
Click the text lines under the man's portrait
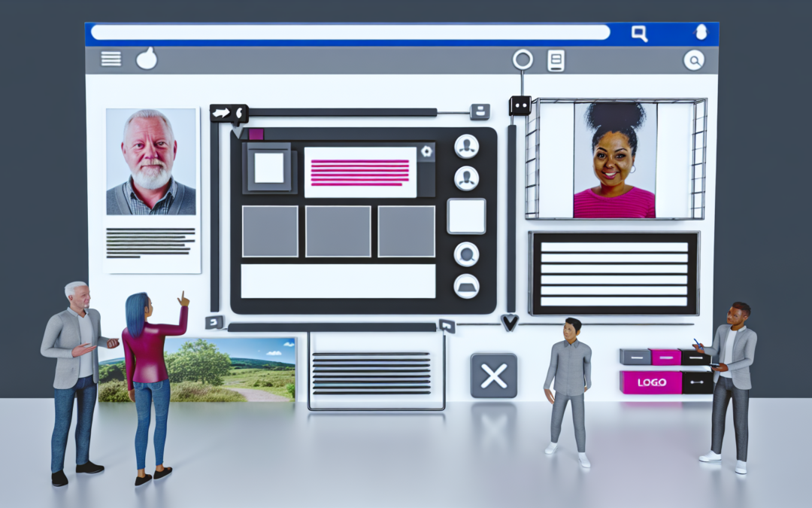[x=150, y=242]
